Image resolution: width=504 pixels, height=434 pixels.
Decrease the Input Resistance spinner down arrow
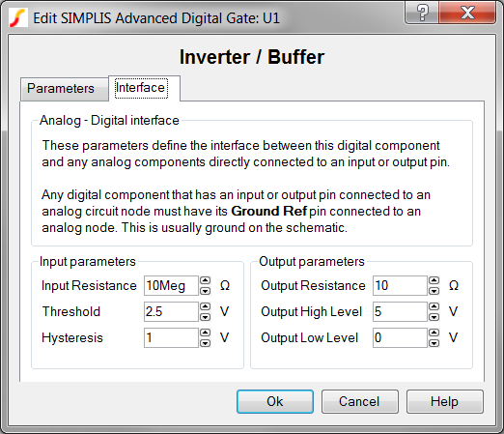(x=205, y=291)
